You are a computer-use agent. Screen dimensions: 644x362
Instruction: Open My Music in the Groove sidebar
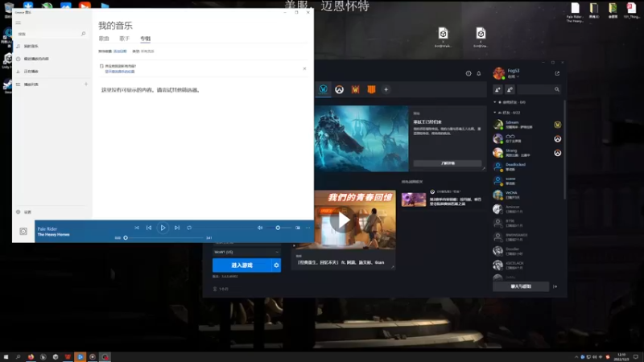[52, 46]
